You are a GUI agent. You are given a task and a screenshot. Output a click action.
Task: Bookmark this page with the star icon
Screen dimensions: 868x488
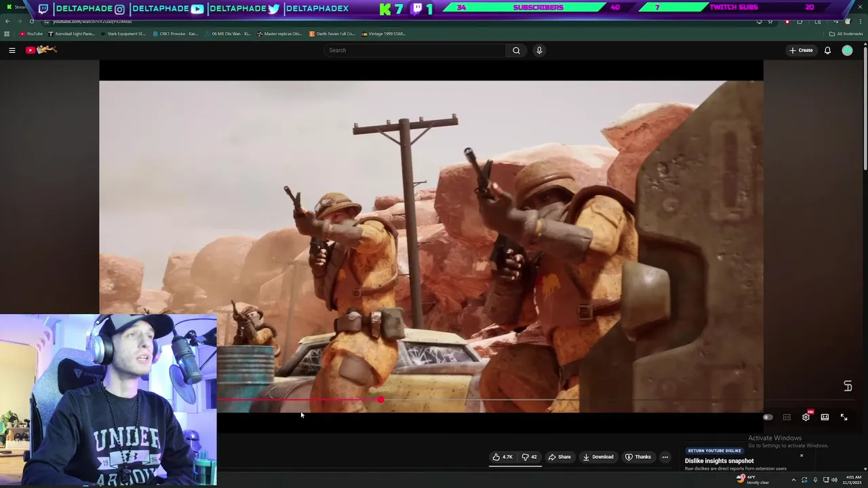click(x=770, y=22)
